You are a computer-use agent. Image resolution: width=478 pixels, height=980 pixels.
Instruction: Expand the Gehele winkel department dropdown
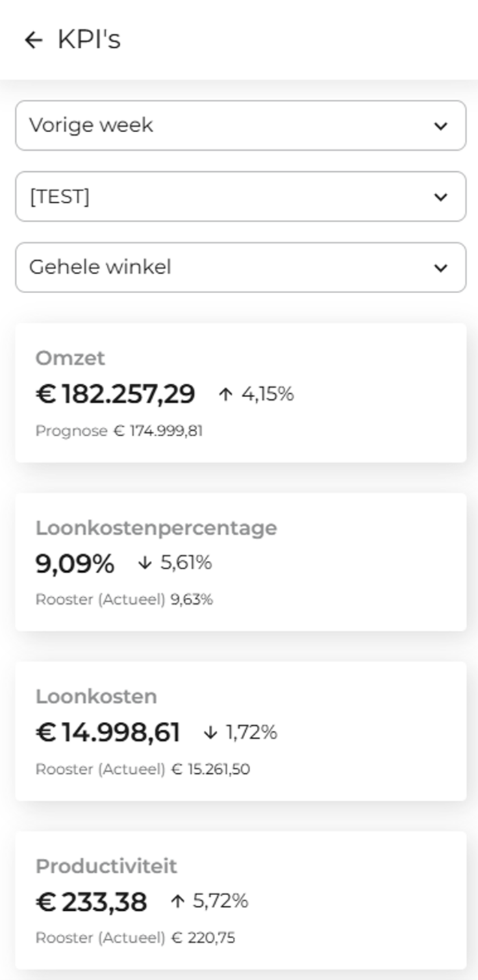[x=226, y=267]
